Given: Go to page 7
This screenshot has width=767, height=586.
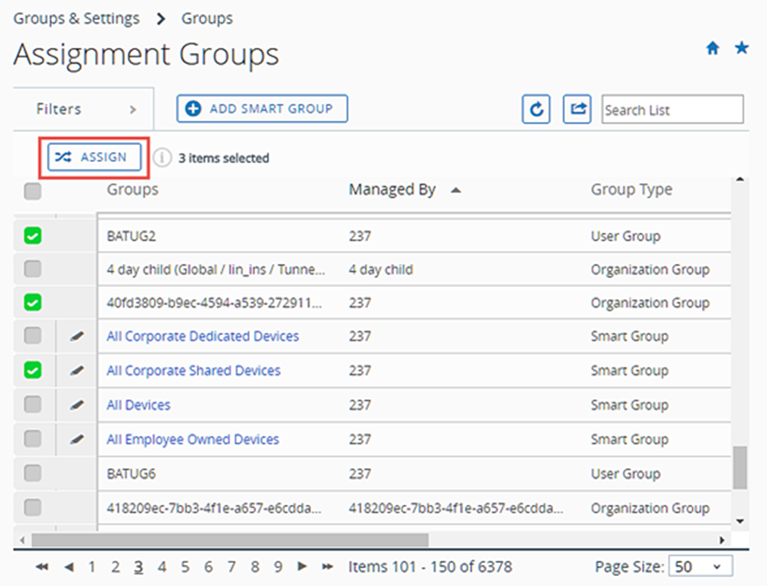Looking at the screenshot, I should click(x=231, y=567).
